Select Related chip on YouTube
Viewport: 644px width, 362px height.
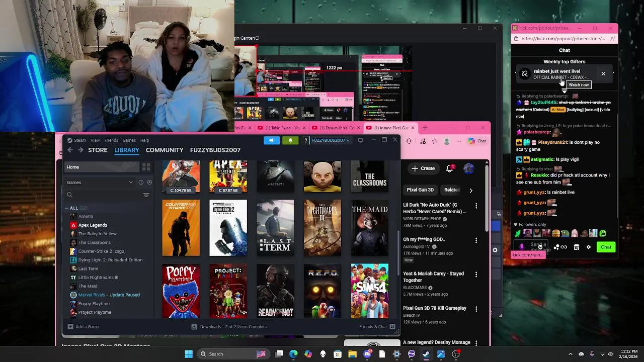pos(451,190)
